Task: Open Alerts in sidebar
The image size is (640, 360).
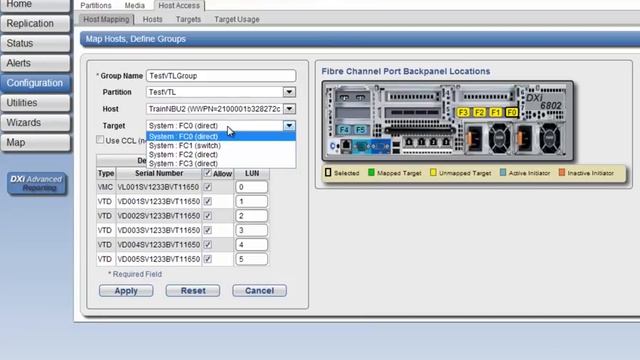Action: point(36,63)
